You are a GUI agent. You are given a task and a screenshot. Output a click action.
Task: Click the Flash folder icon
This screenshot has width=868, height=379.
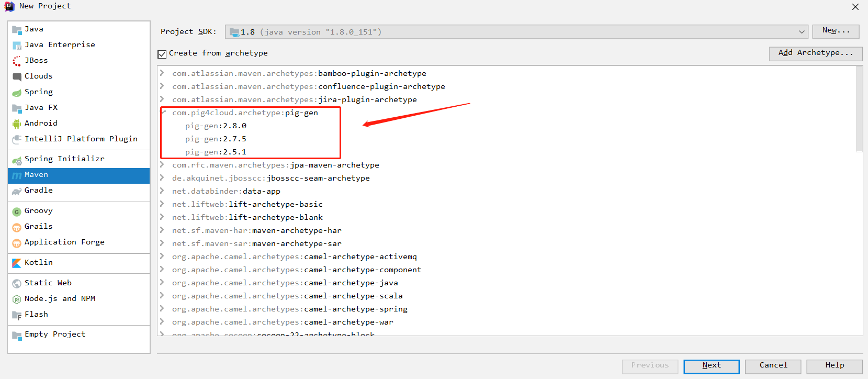[x=17, y=315]
